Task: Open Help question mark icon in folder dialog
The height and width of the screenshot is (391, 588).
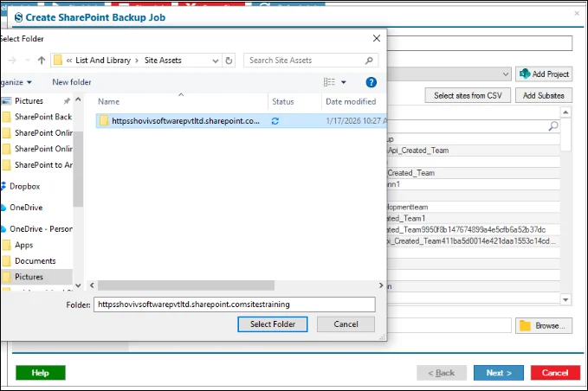Action: coord(371,82)
